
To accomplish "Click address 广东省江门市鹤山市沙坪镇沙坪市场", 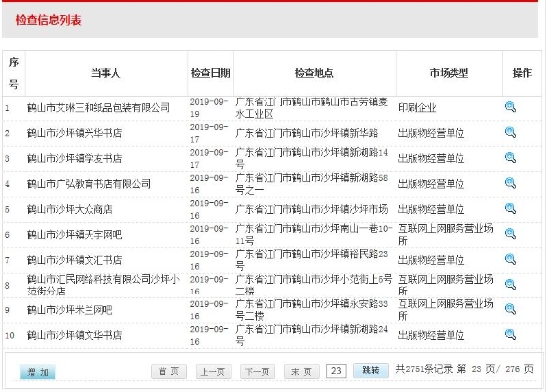I will (311, 209).
